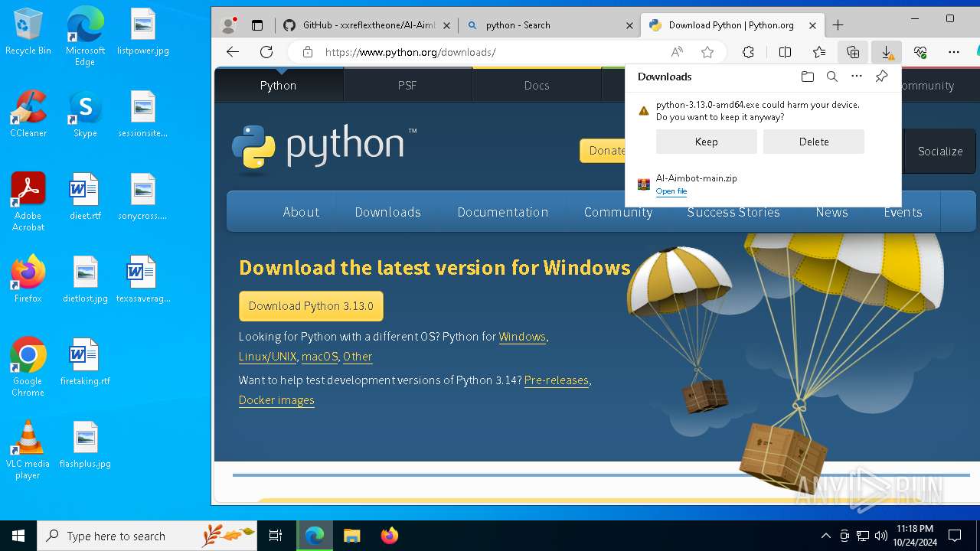
Task: Open the Downloads menu item
Action: click(387, 212)
